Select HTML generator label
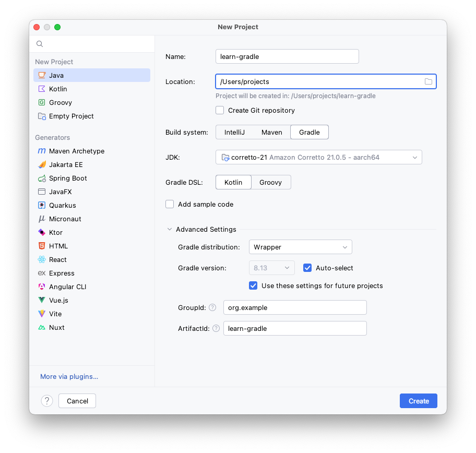The image size is (476, 453). pyautogui.click(x=58, y=246)
